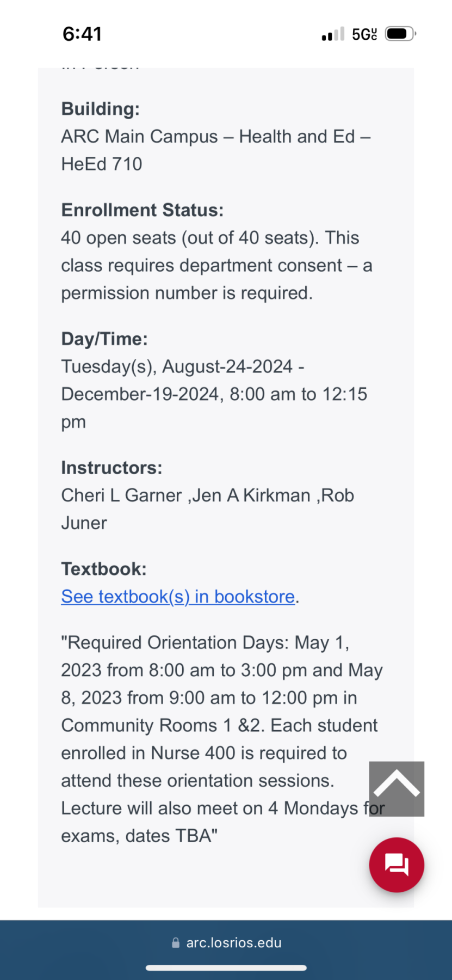Click the Enrollment Status: heading

[142, 210]
